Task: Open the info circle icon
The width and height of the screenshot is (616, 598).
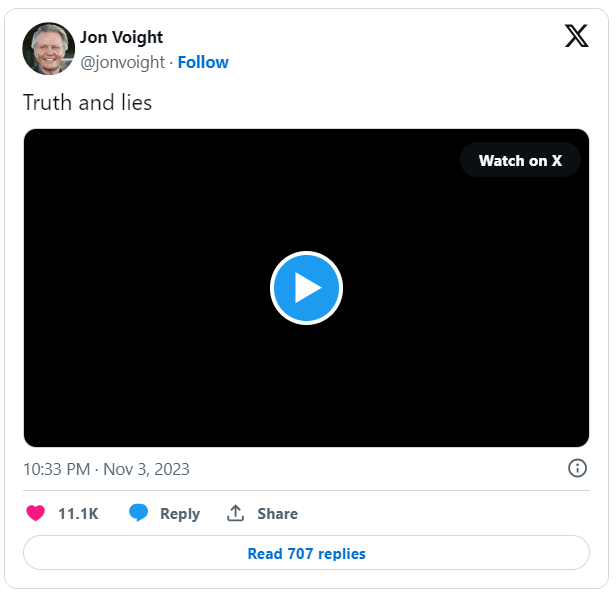Action: [x=577, y=468]
